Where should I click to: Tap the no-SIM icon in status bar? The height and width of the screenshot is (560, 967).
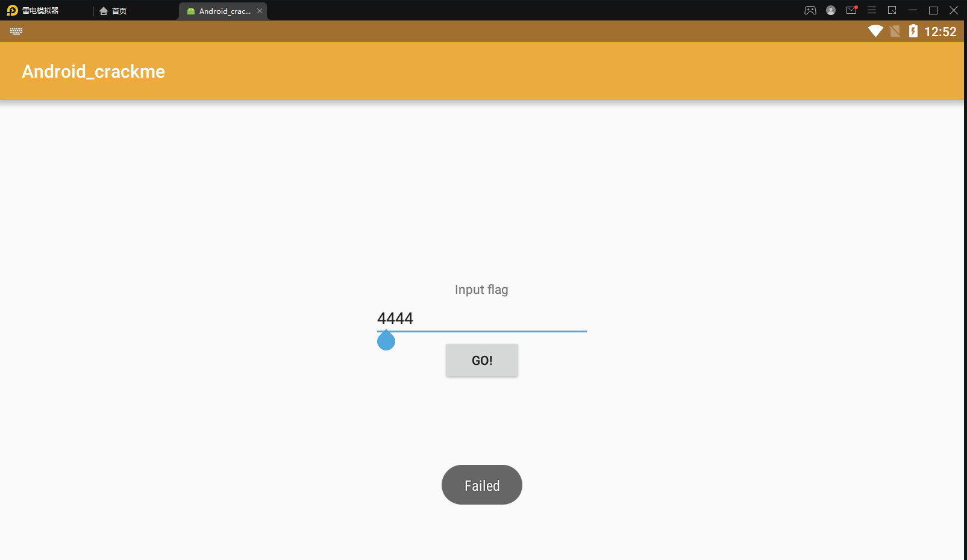coord(895,31)
